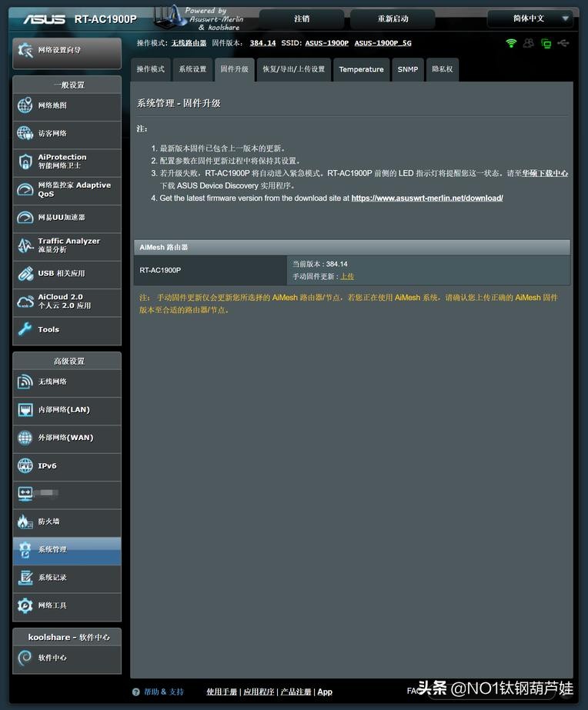Click firmware version 384.14 link
The image size is (588, 710).
point(262,43)
